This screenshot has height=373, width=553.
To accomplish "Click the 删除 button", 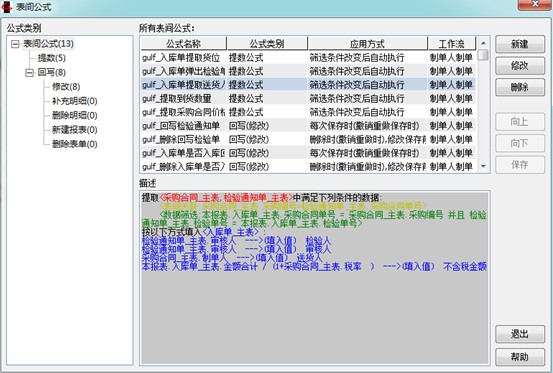I will (520, 87).
